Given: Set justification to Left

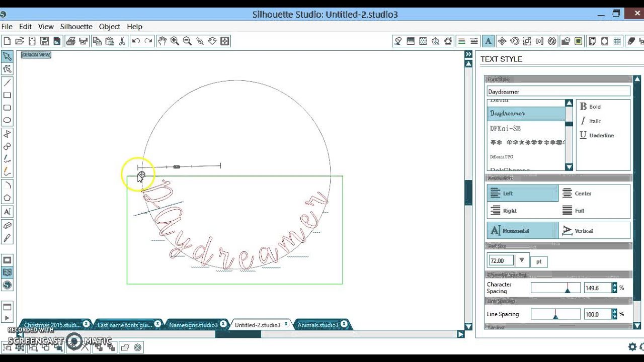Looking at the screenshot, I should click(523, 193).
